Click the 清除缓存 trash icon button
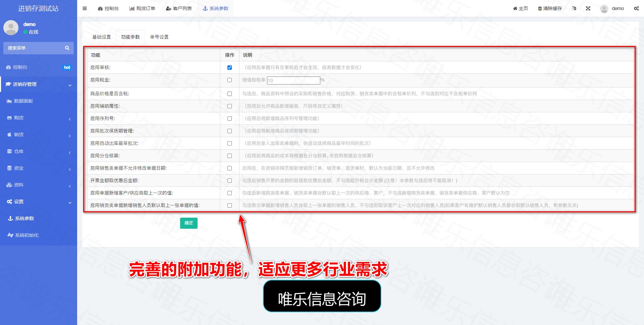This screenshot has height=325, width=644. pos(550,8)
